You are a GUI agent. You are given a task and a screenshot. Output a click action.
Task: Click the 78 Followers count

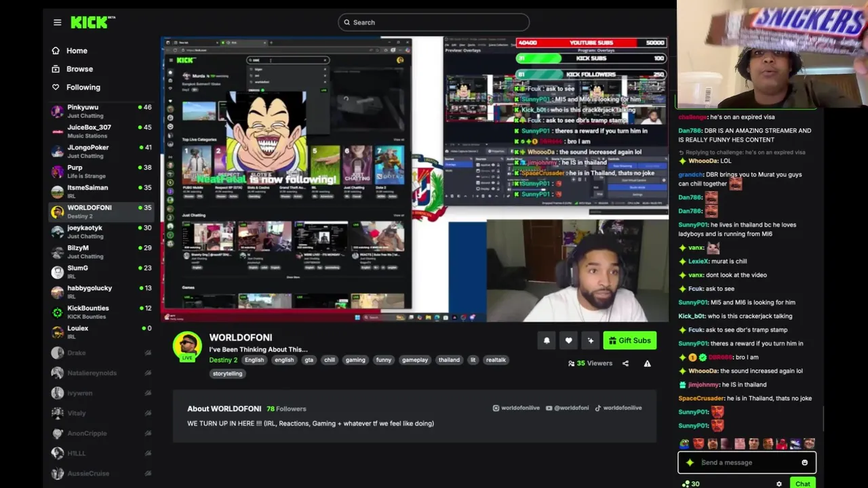click(x=286, y=409)
